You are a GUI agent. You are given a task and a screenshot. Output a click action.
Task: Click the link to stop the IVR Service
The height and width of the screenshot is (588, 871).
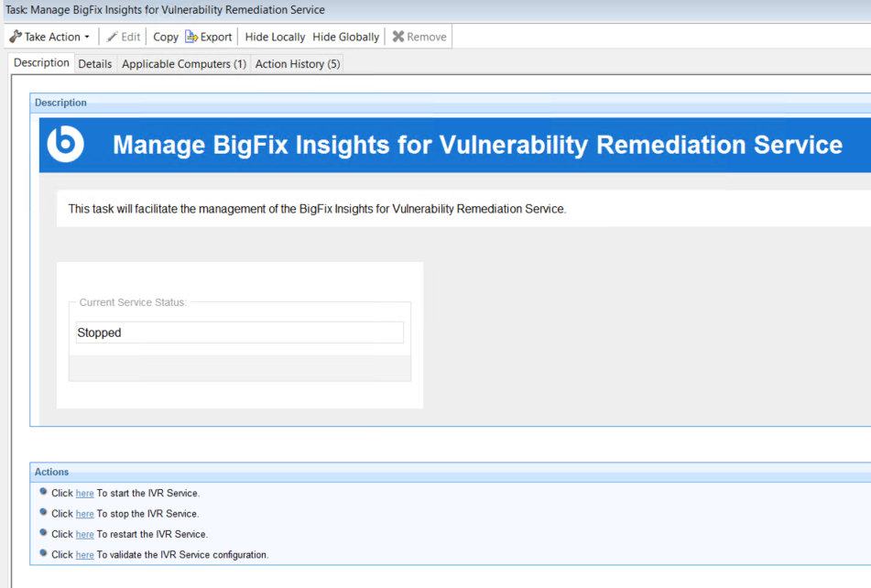[x=85, y=514]
